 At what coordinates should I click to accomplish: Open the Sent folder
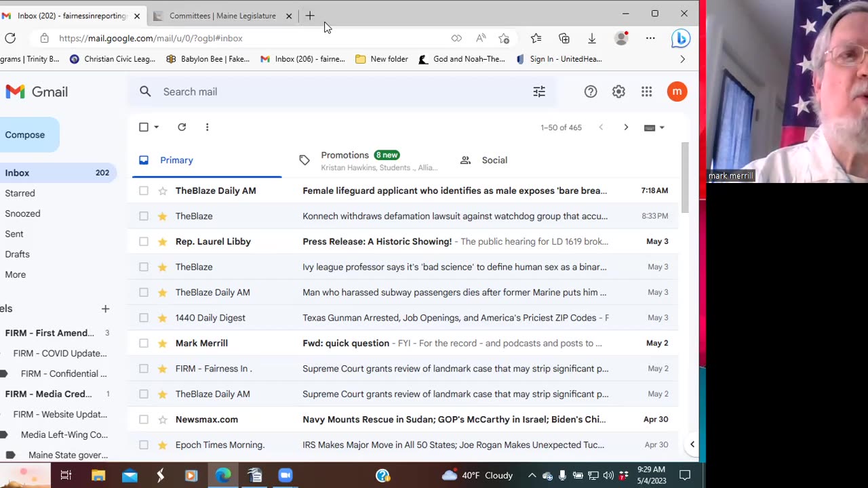(x=14, y=234)
